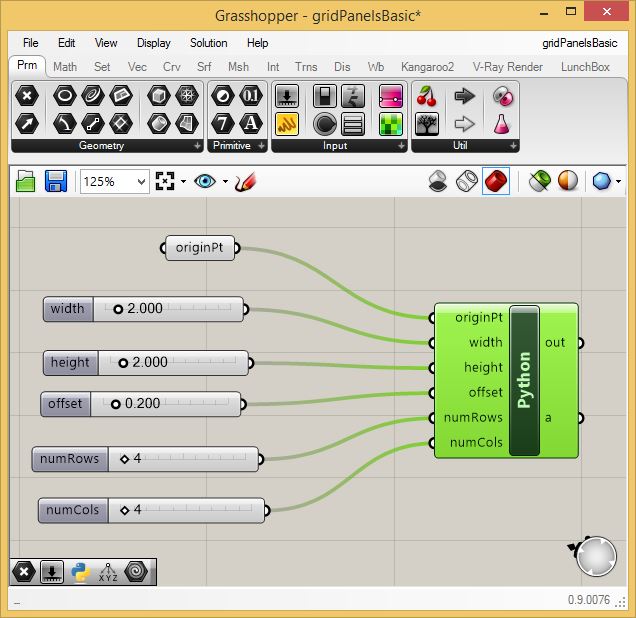The height and width of the screenshot is (618, 636).
Task: Select the pink flask Galapagos icon
Action: coord(502,124)
